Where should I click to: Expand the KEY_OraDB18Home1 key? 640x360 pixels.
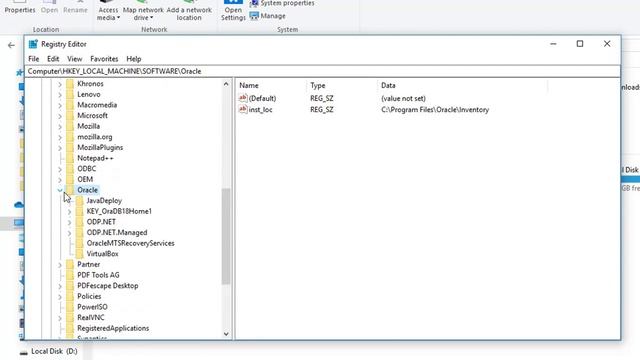point(69,211)
